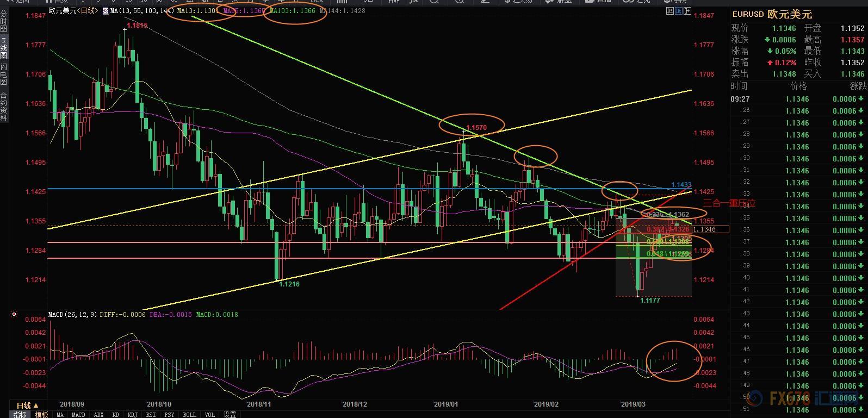Open the 设置 indicator settings

click(x=230, y=414)
